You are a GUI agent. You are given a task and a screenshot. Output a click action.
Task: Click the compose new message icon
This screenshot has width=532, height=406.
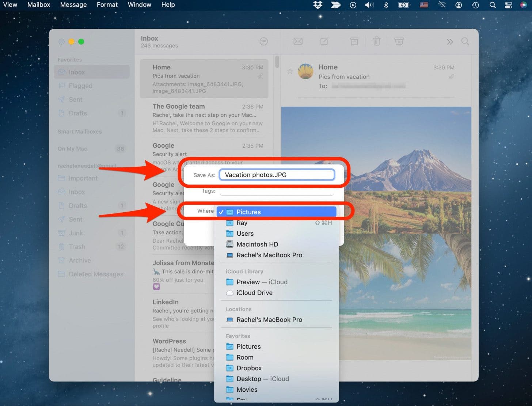pyautogui.click(x=324, y=41)
